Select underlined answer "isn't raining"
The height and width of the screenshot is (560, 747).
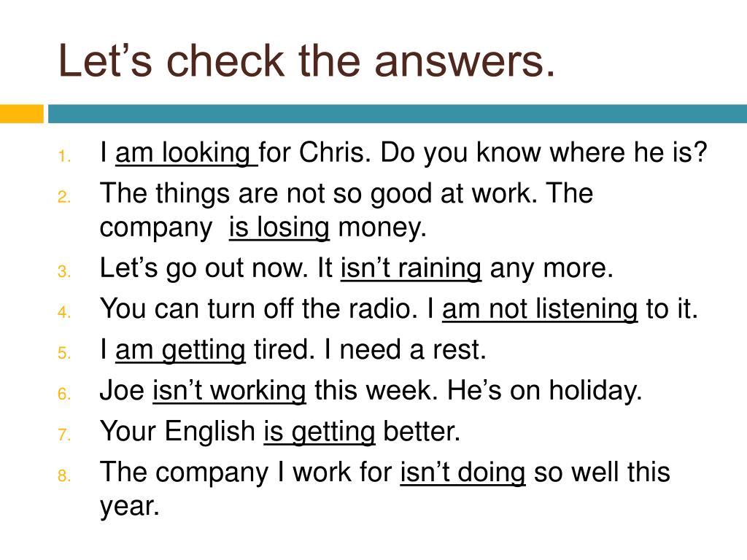pyautogui.click(x=411, y=268)
